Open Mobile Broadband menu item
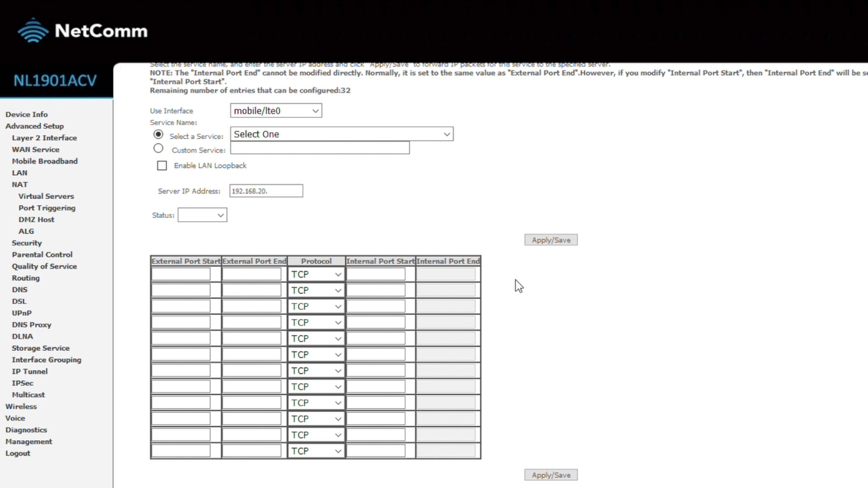This screenshot has width=868, height=488. point(45,161)
